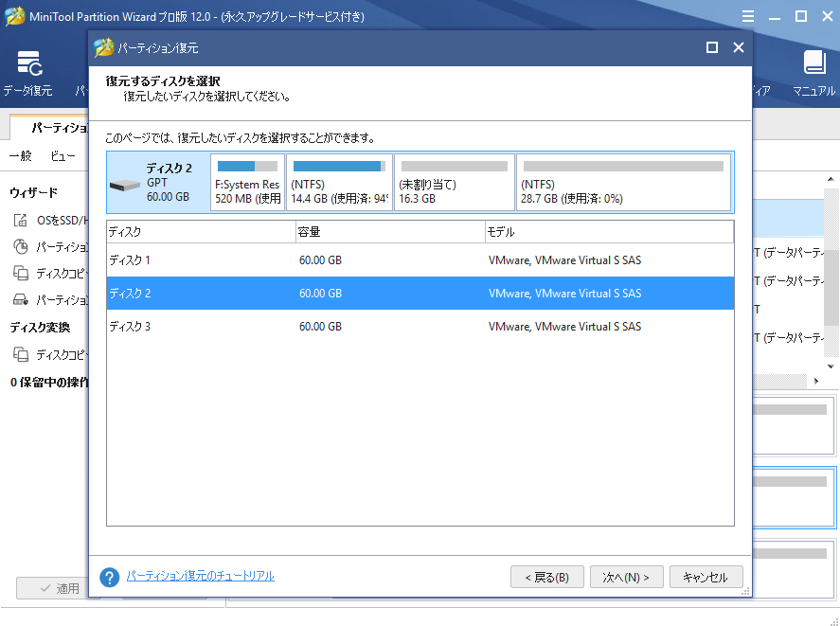Viewport: 840px width, 626px height.
Task: Click the blue help question mark icon
Action: point(110,577)
